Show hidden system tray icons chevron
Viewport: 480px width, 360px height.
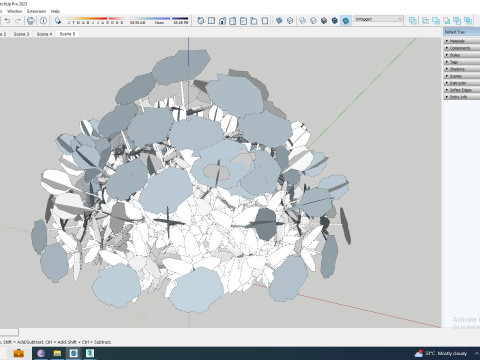click(x=476, y=353)
